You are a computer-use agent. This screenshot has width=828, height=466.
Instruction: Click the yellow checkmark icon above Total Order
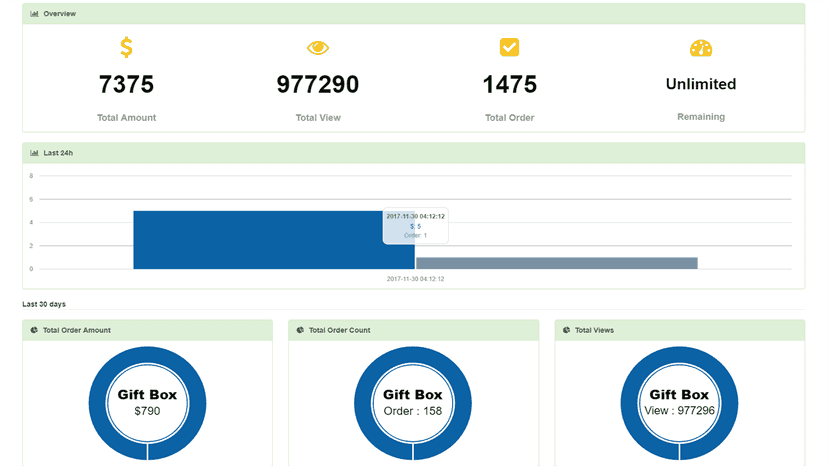point(510,47)
